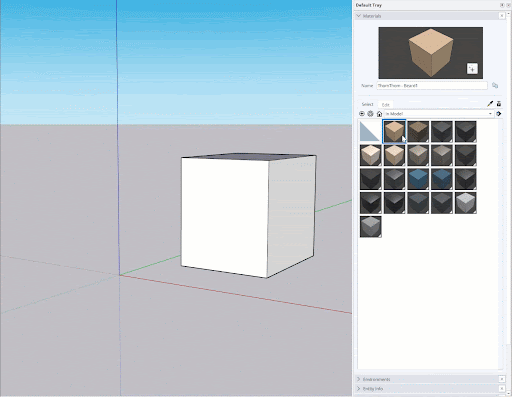Select the lone gray swatch on last row
Image resolution: width=512 pixels, height=397 pixels.
pyautogui.click(x=370, y=227)
